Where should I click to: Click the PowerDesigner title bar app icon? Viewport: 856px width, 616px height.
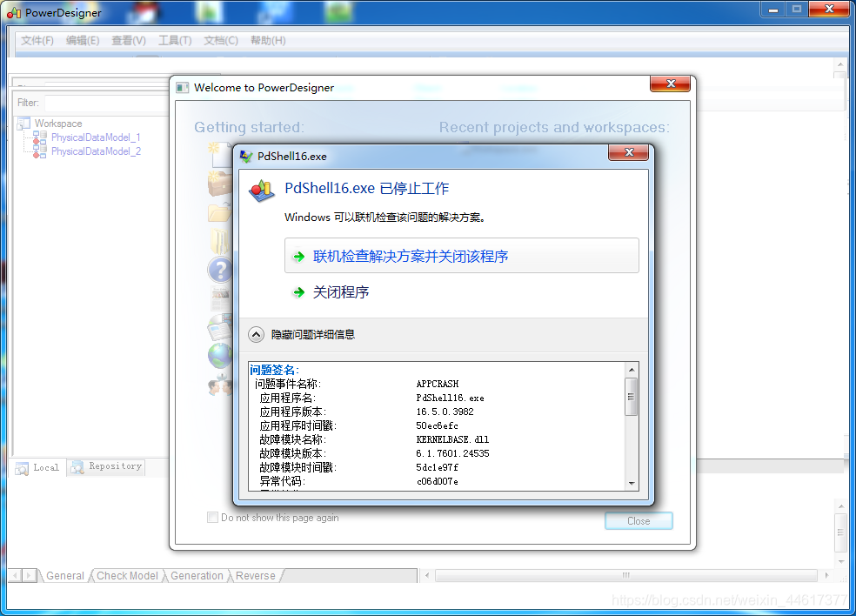point(14,12)
